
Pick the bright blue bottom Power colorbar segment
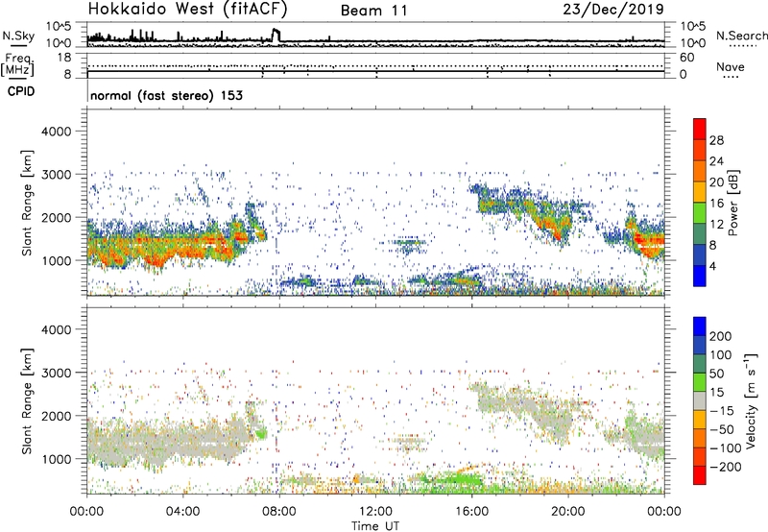[x=700, y=276]
